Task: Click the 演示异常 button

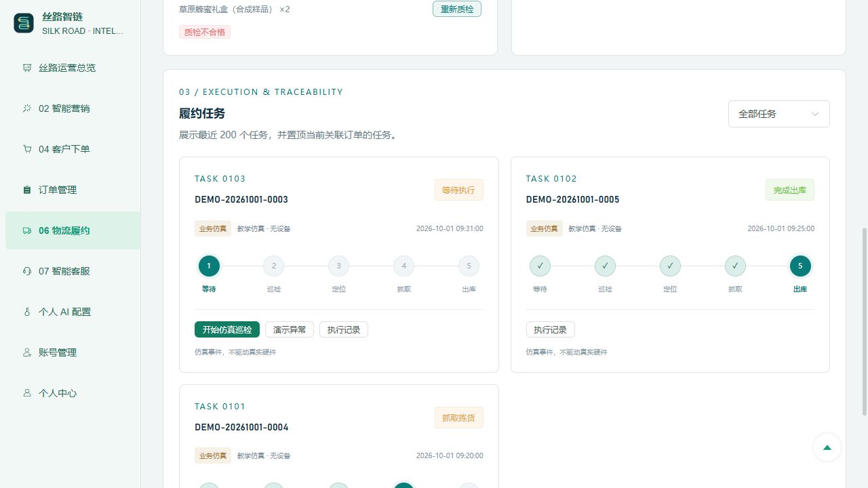Action: point(290,329)
